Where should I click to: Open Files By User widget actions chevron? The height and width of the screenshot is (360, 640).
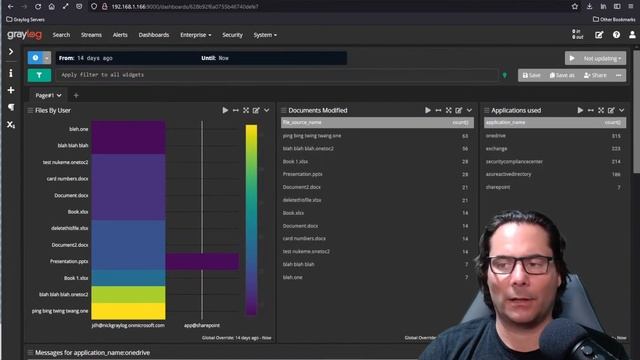tap(267, 110)
